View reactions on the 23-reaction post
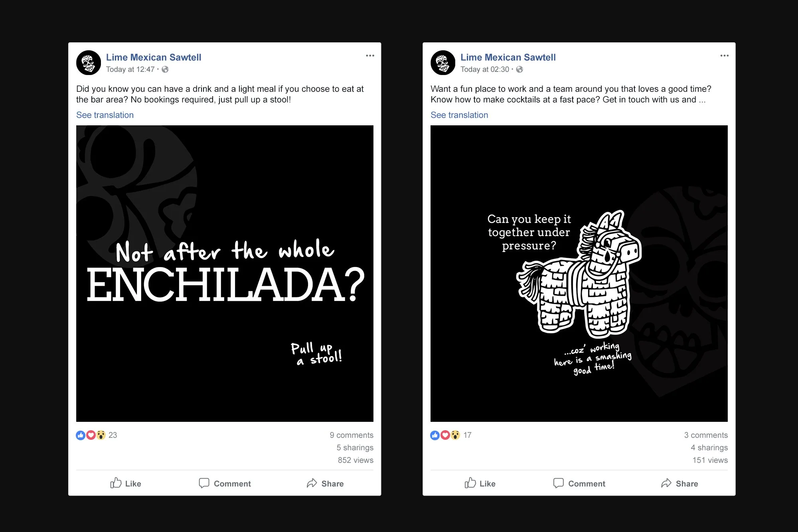Image resolution: width=798 pixels, height=532 pixels. [x=96, y=435]
